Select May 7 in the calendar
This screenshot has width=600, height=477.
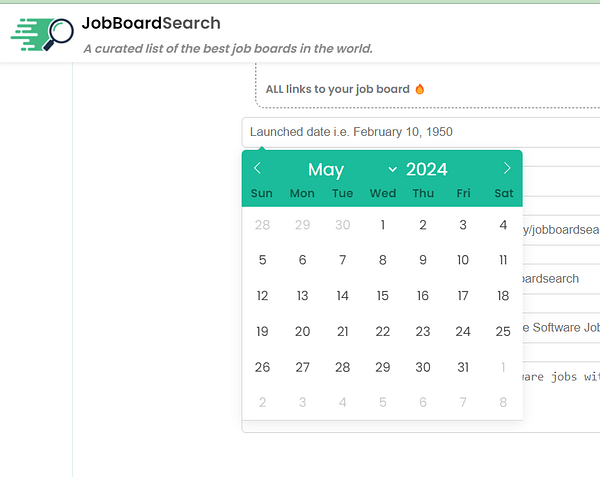[x=342, y=260]
